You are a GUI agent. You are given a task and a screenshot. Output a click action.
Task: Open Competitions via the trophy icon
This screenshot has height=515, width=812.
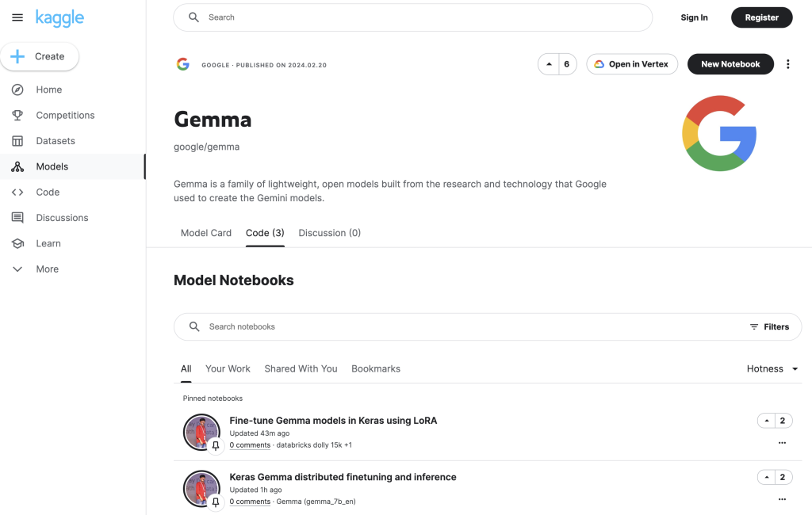(17, 115)
